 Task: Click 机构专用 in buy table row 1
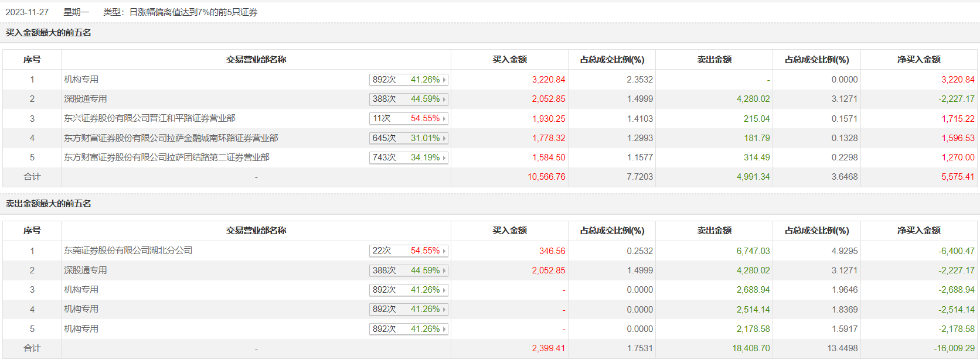point(81,80)
